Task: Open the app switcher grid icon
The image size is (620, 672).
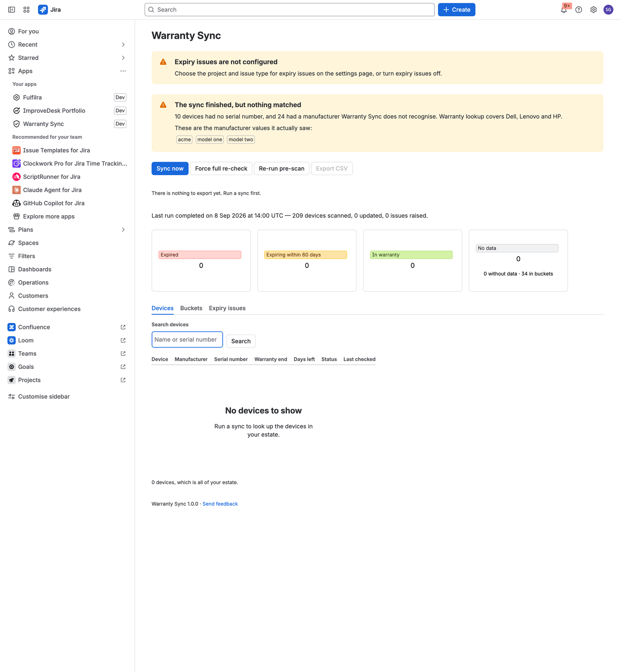Action: pos(26,10)
